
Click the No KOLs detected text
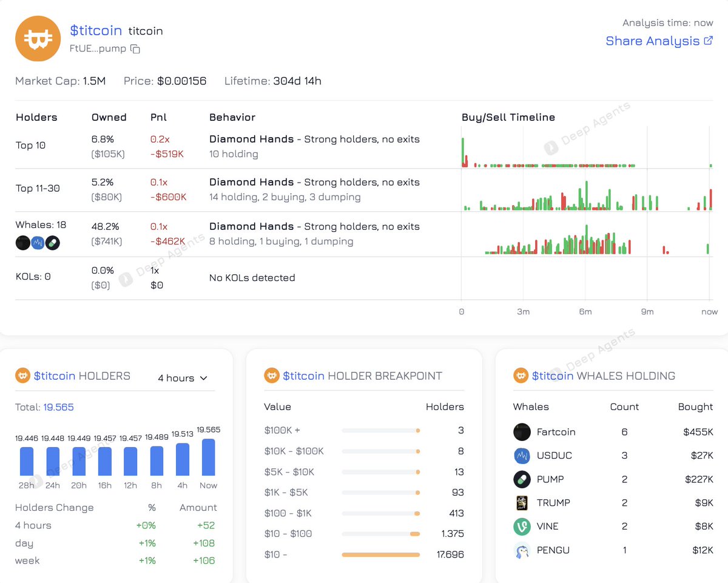point(252,278)
